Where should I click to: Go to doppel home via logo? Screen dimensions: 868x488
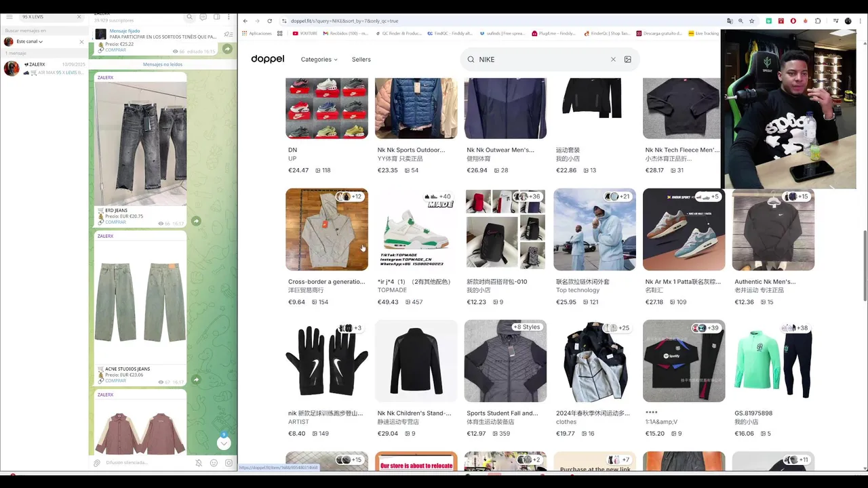(268, 59)
